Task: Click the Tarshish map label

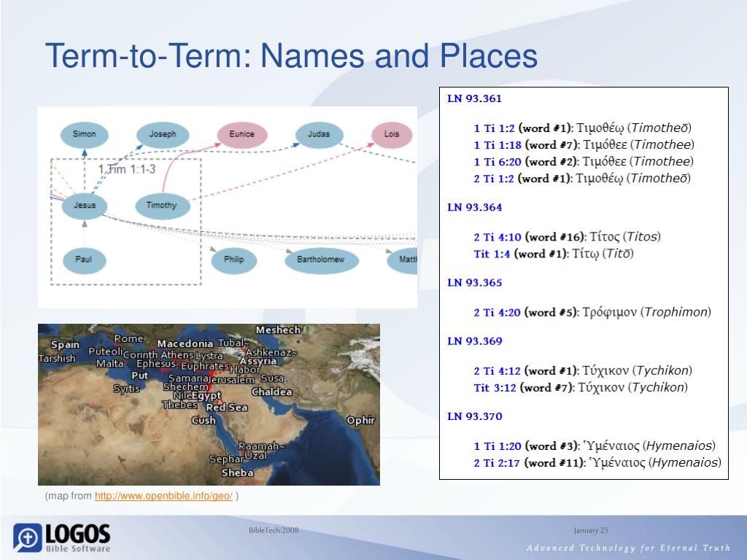Action: point(57,358)
